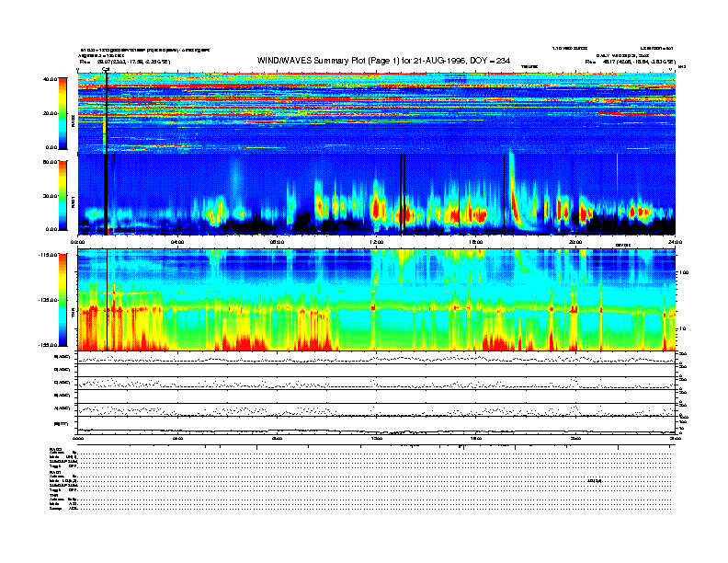The image size is (728, 563).
Task: Click the 04:00 time axis label
Action: [177, 242]
